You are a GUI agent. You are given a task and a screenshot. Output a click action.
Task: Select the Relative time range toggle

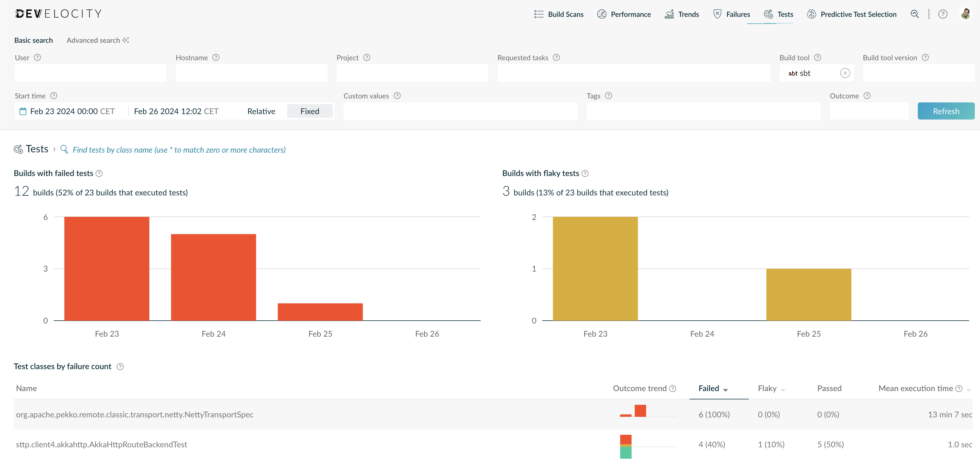[x=261, y=111]
